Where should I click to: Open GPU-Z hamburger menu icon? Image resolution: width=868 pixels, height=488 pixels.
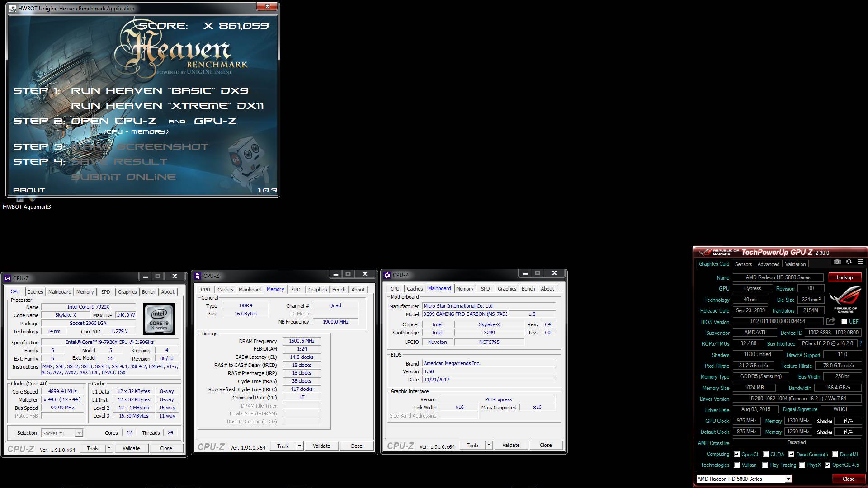(x=860, y=262)
